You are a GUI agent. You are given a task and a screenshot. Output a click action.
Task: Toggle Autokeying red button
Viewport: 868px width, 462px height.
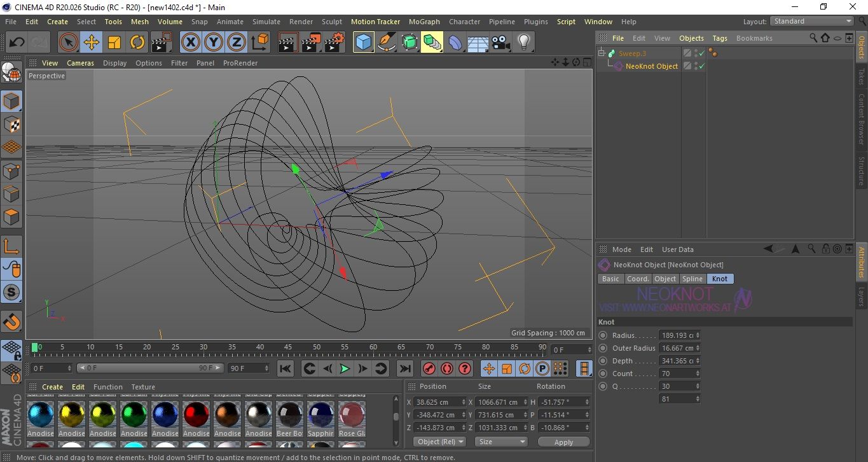(447, 368)
